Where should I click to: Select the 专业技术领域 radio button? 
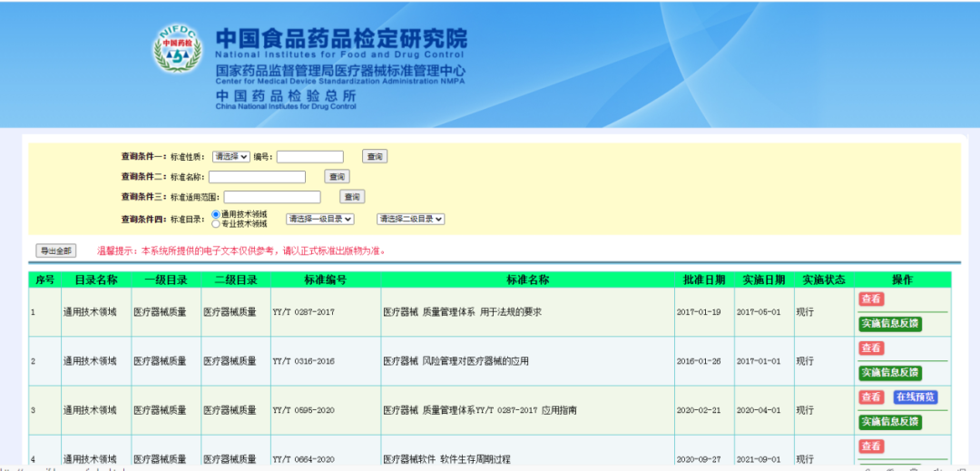pos(216,223)
